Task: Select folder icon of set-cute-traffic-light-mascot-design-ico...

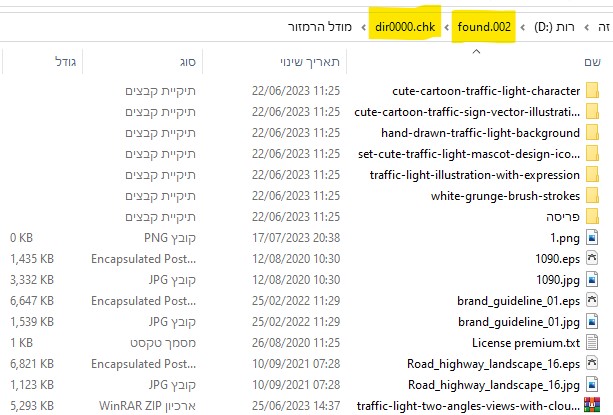Action: pos(592,154)
